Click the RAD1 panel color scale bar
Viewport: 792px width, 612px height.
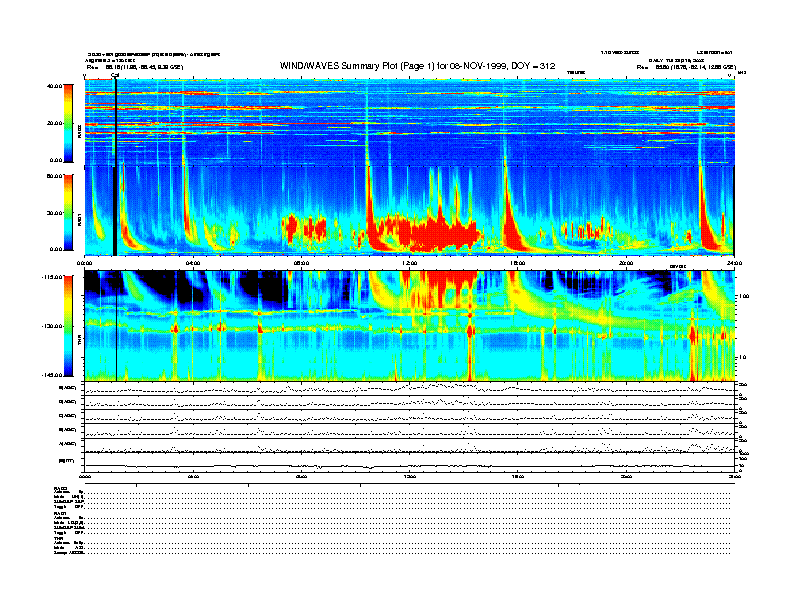68,212
